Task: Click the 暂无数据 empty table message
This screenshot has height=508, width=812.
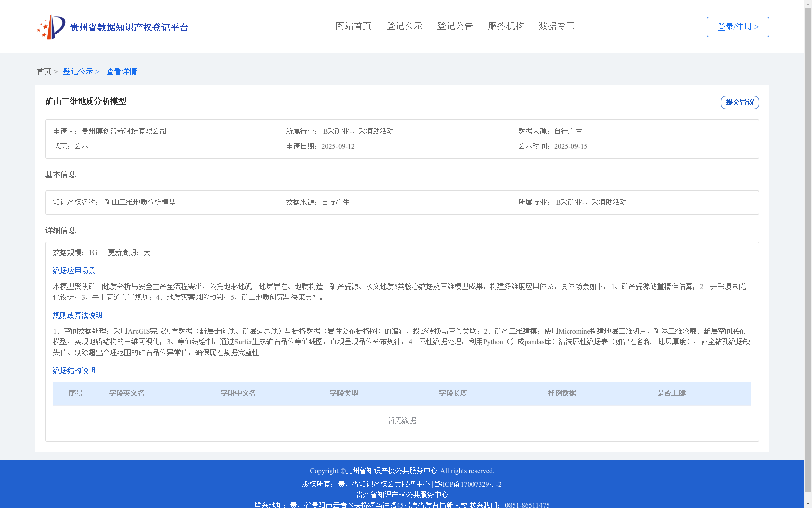Action: (x=402, y=421)
